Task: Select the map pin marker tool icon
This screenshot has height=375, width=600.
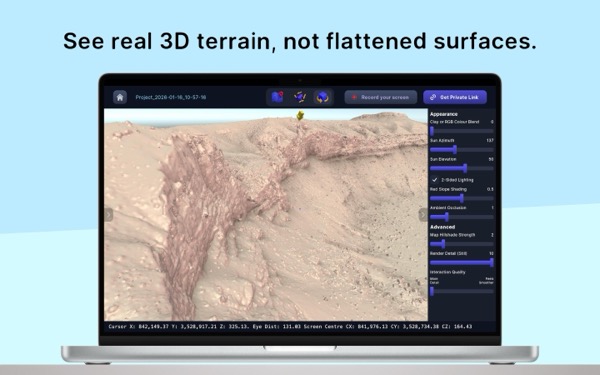Action: 277,97
